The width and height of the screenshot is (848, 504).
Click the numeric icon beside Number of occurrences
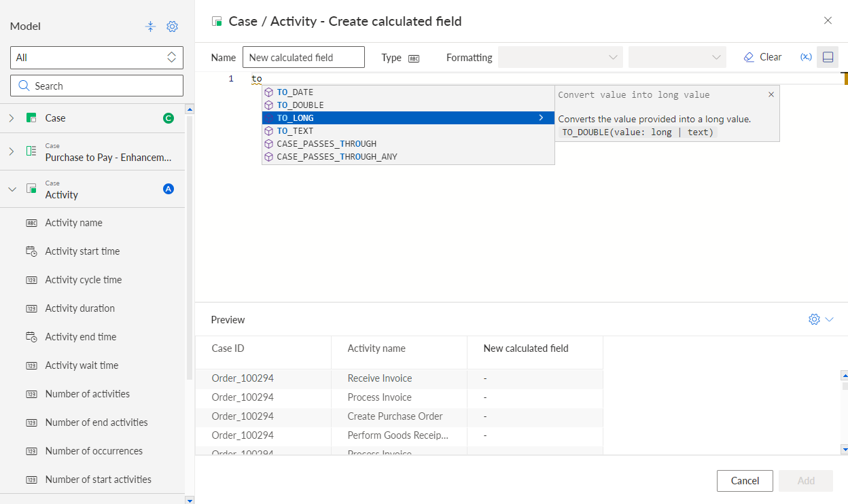coord(31,451)
